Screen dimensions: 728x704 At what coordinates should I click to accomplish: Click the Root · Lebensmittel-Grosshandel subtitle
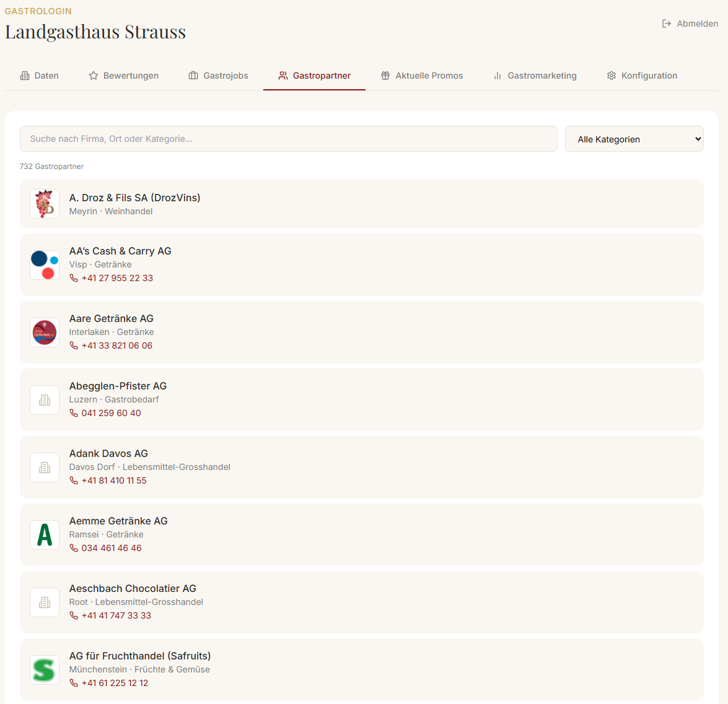pos(136,602)
